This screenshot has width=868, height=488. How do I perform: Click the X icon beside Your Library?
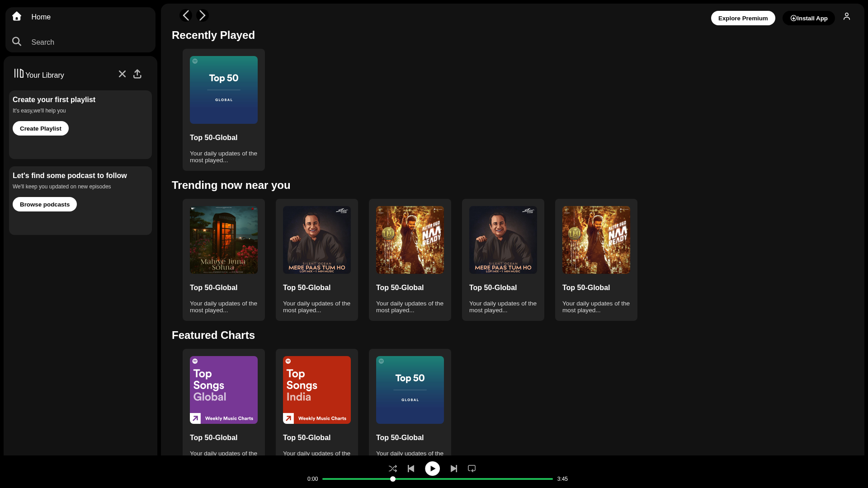[122, 74]
